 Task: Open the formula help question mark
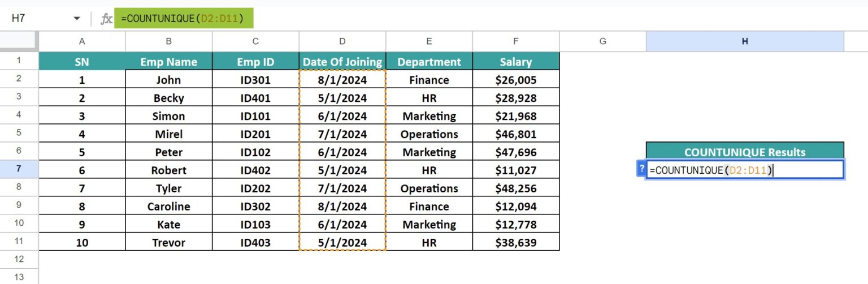[x=641, y=169]
